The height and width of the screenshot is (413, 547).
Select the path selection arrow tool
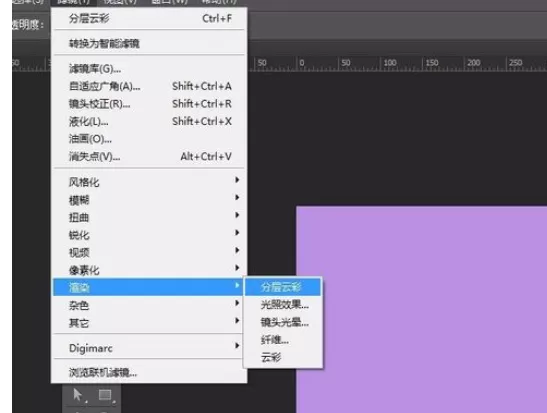(78, 396)
